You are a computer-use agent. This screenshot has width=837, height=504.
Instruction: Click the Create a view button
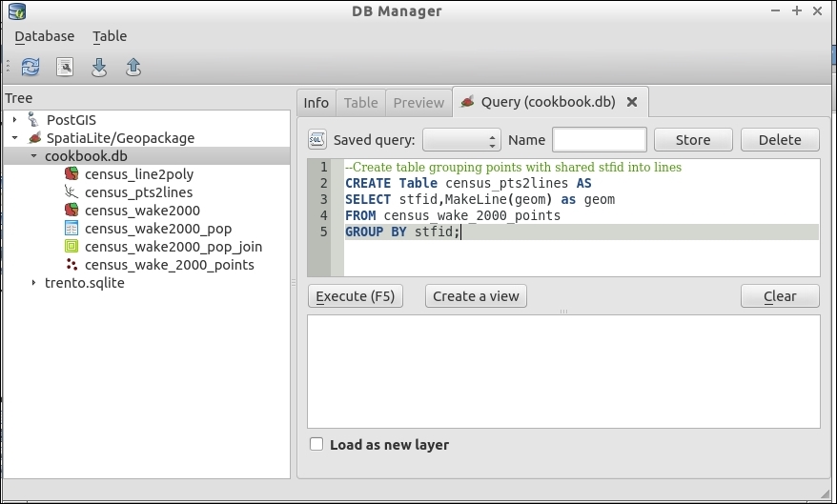[476, 296]
